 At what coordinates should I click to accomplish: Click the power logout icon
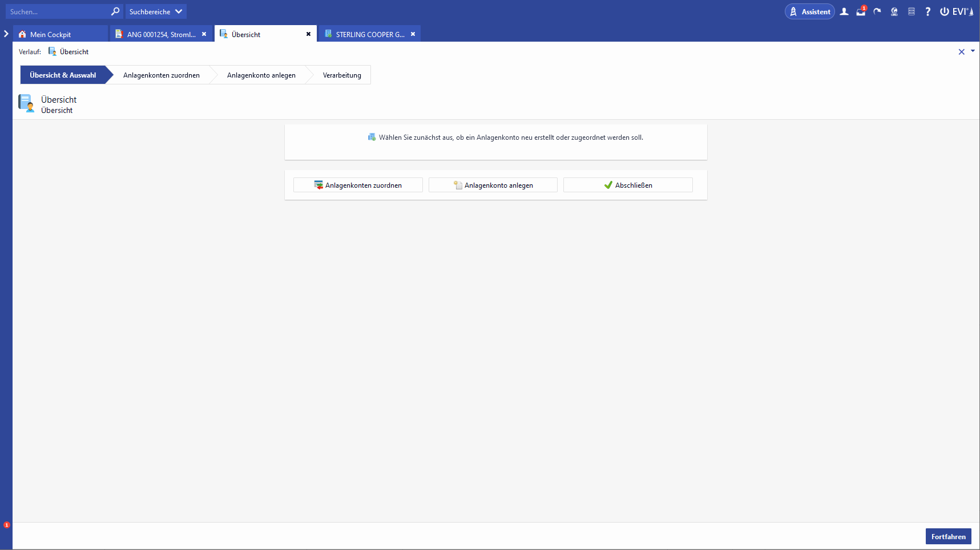point(945,11)
